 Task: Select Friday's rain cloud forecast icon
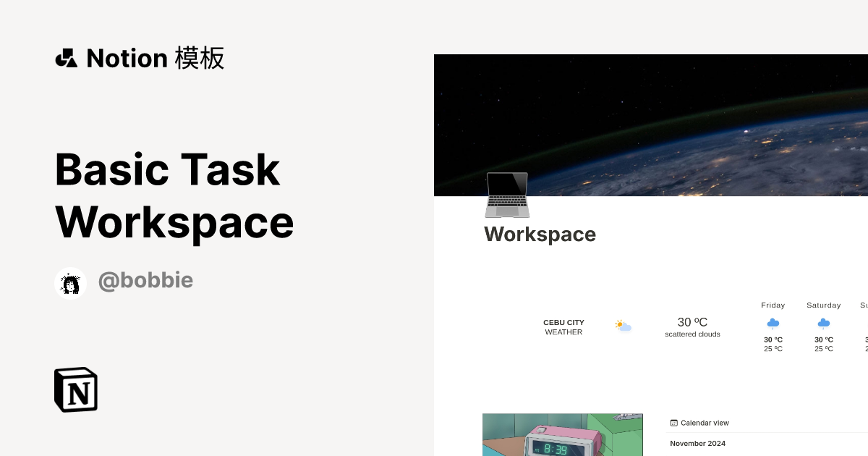[773, 324]
